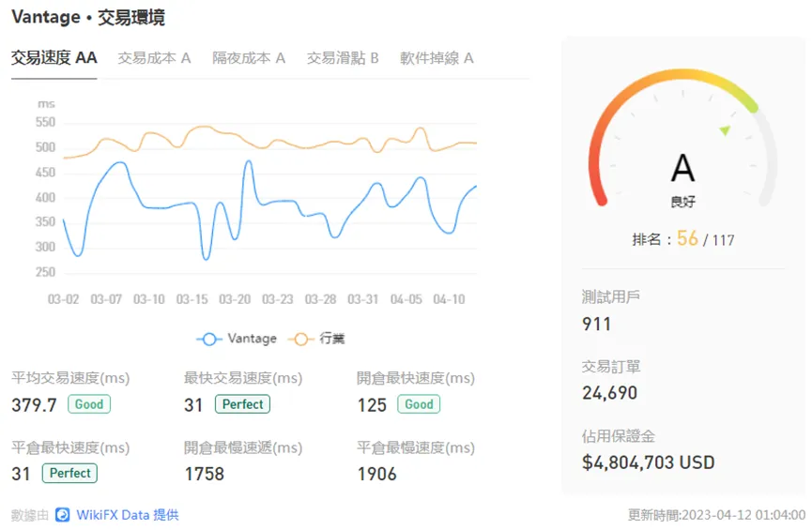This screenshot has height=530, width=812.
Task: Click the 550 y-axis label
Action: pyautogui.click(x=45, y=123)
